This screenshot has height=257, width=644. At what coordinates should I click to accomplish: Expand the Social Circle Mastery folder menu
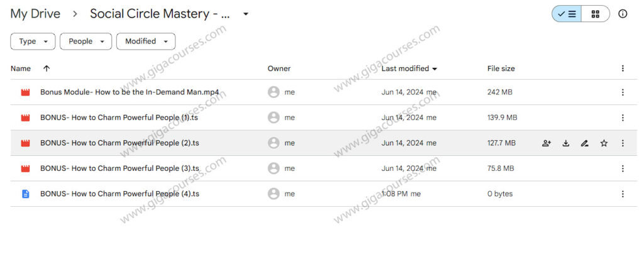[x=246, y=14]
